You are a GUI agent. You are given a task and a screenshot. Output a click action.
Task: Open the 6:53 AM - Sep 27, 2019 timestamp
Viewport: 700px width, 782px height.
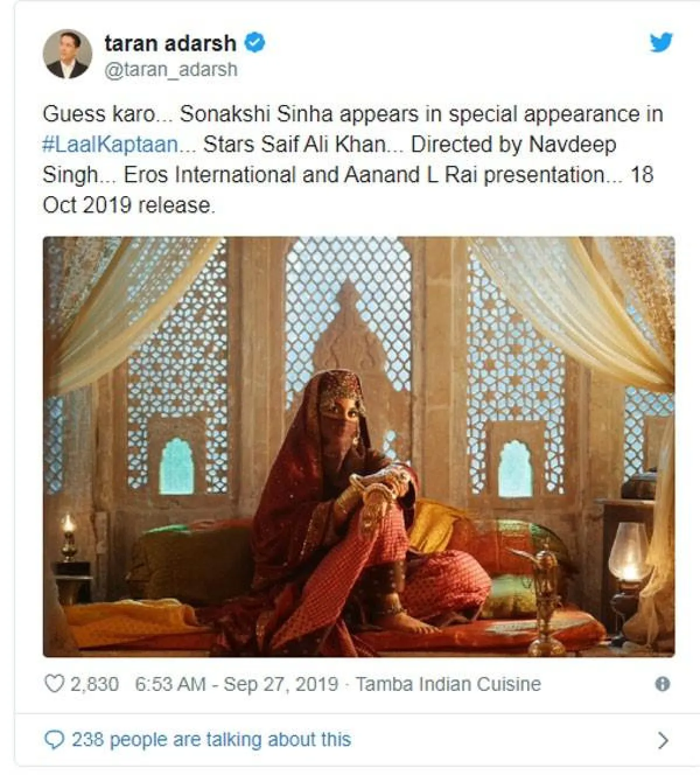click(x=236, y=684)
